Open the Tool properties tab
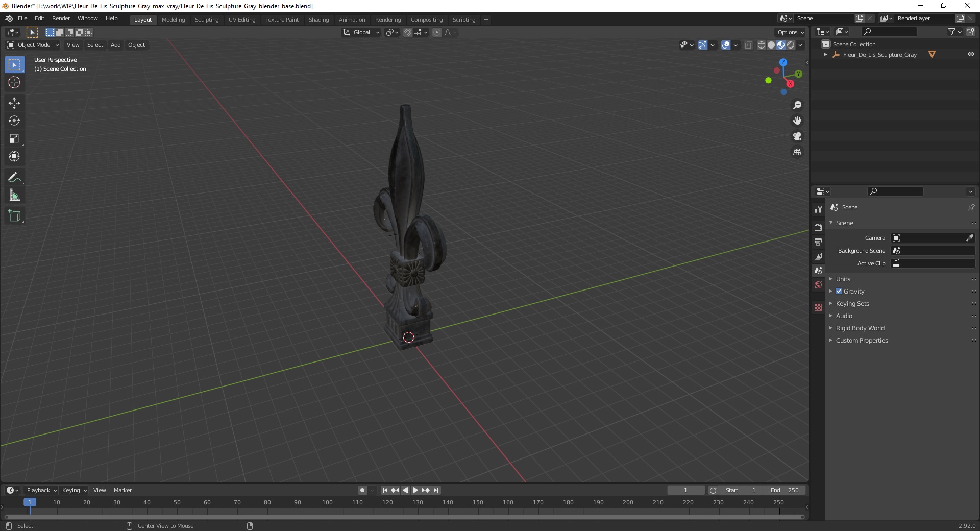The width and height of the screenshot is (980, 531). click(818, 209)
